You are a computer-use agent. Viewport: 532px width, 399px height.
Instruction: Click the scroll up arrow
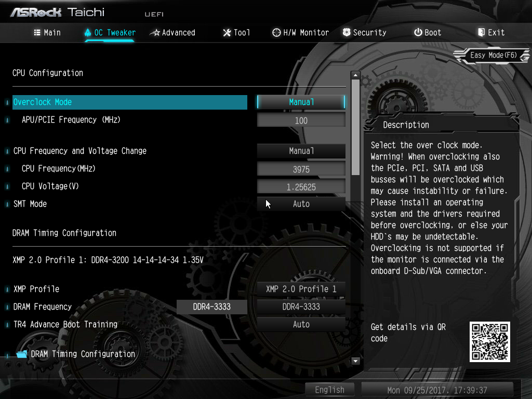click(355, 75)
